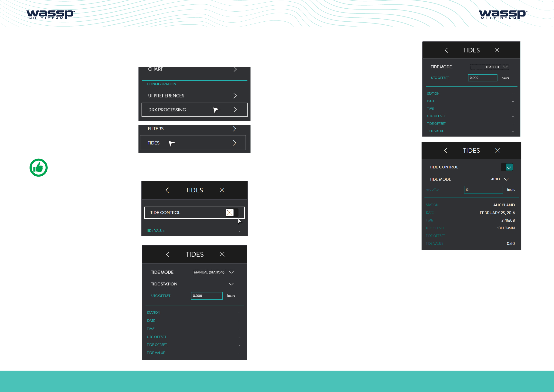Close the TIDES panel showing DISABLED mode

[x=497, y=50]
